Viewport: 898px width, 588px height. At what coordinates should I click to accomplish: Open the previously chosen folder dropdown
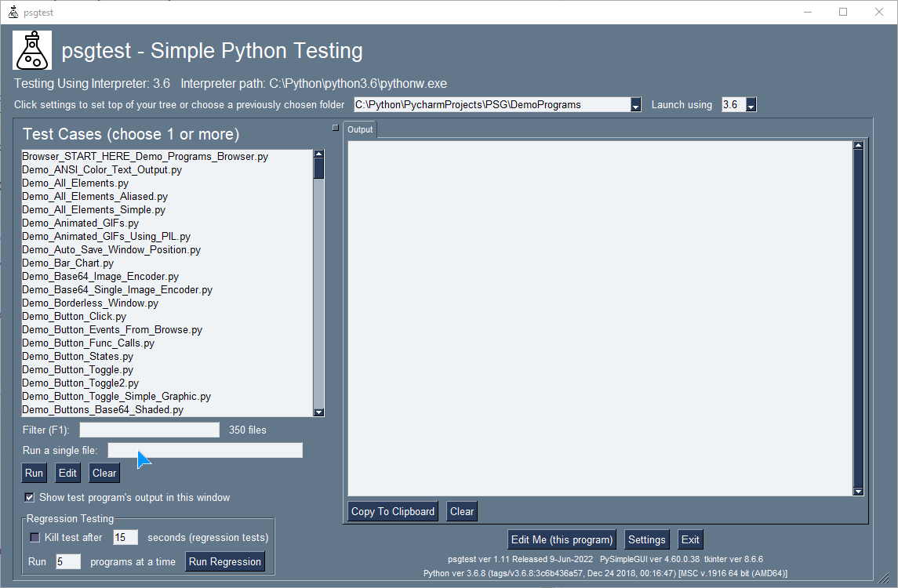[636, 105]
